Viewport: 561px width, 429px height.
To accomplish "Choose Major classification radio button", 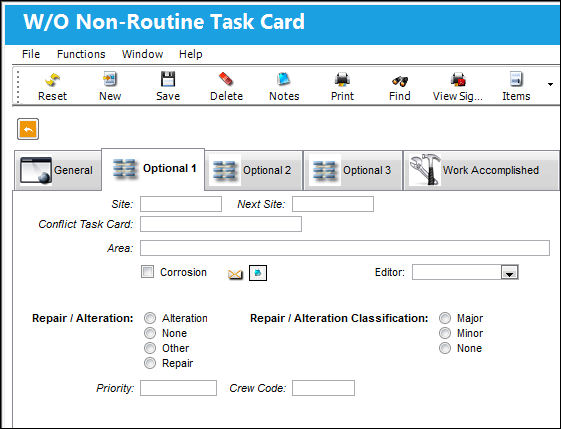I will tap(445, 318).
